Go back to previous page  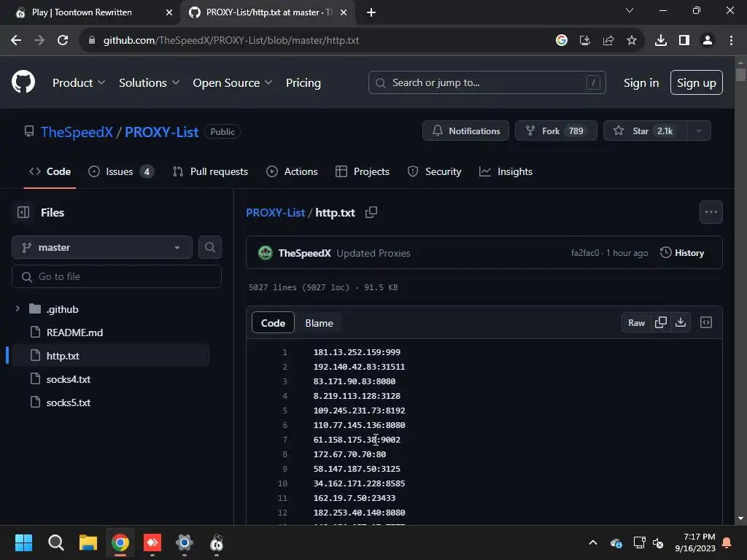[x=16, y=41]
